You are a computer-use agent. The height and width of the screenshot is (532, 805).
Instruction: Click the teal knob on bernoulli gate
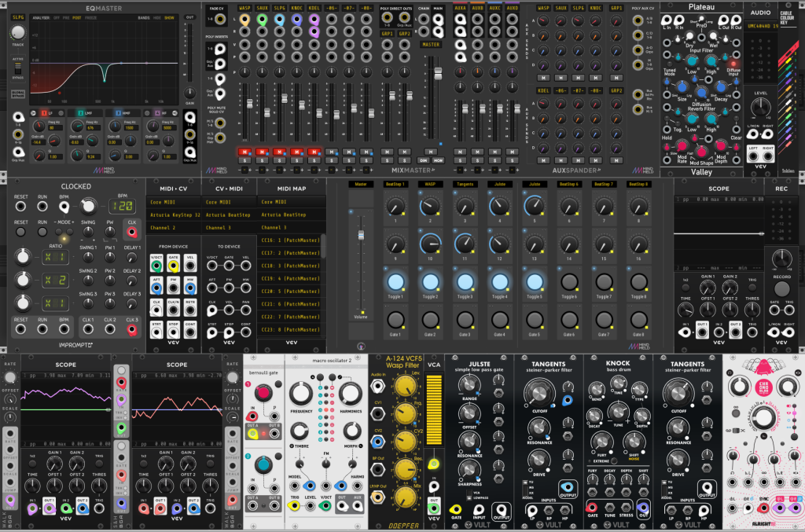(x=263, y=464)
